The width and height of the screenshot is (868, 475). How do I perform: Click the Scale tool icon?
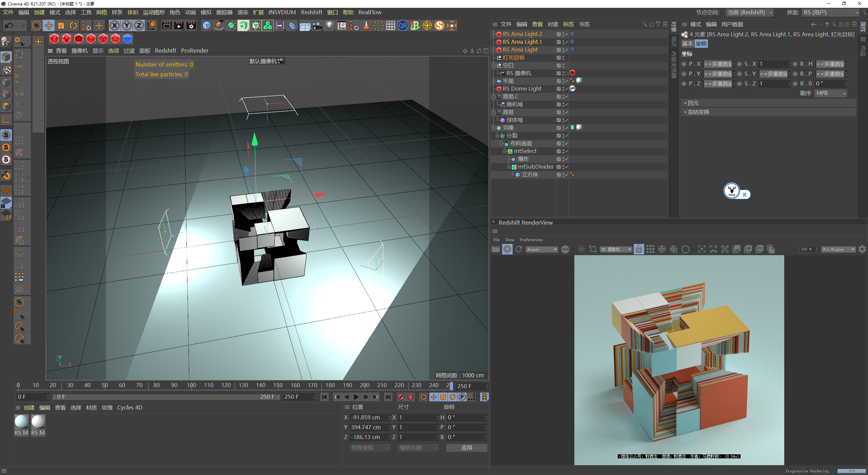tap(61, 26)
